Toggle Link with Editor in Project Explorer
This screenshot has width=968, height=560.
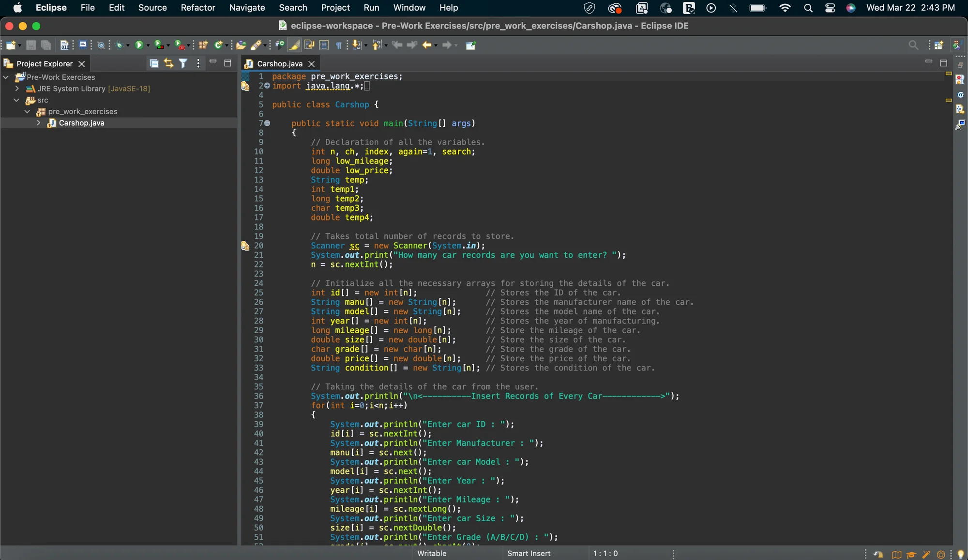click(168, 63)
